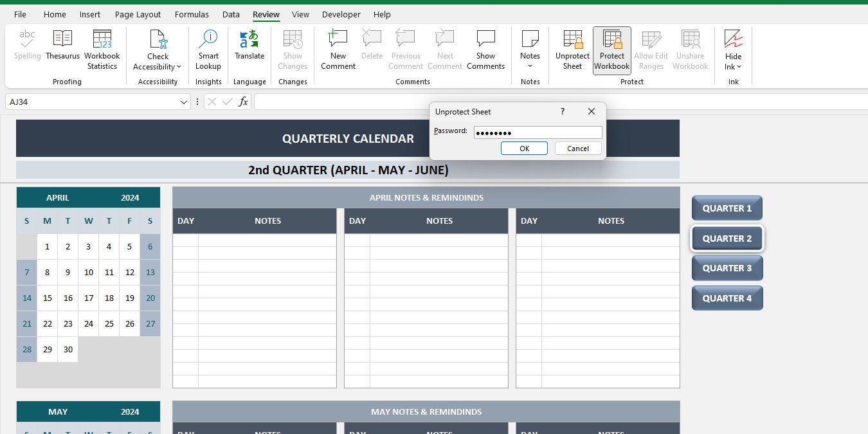This screenshot has width=868, height=434.
Task: Click the MAY month header
Action: click(58, 411)
